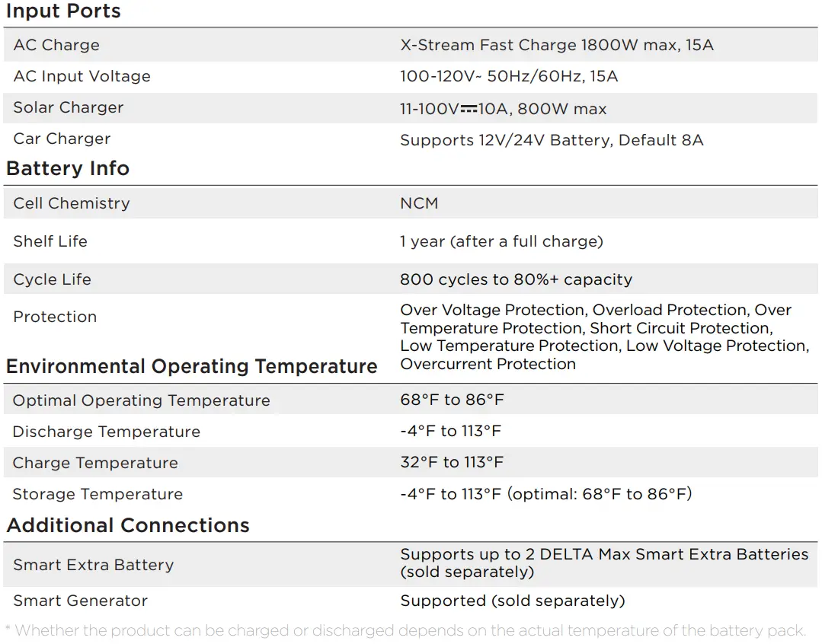
Task: Select the AC Charge row label
Action: tap(56, 45)
